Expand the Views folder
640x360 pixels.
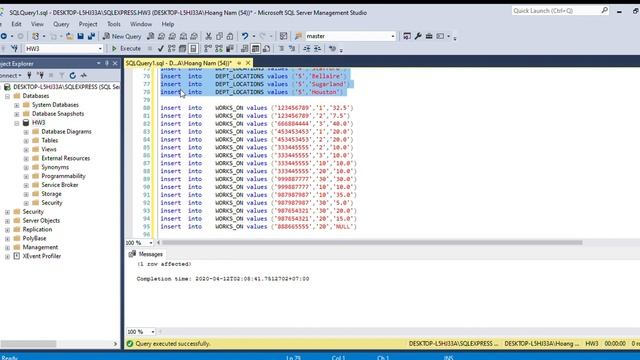26,150
